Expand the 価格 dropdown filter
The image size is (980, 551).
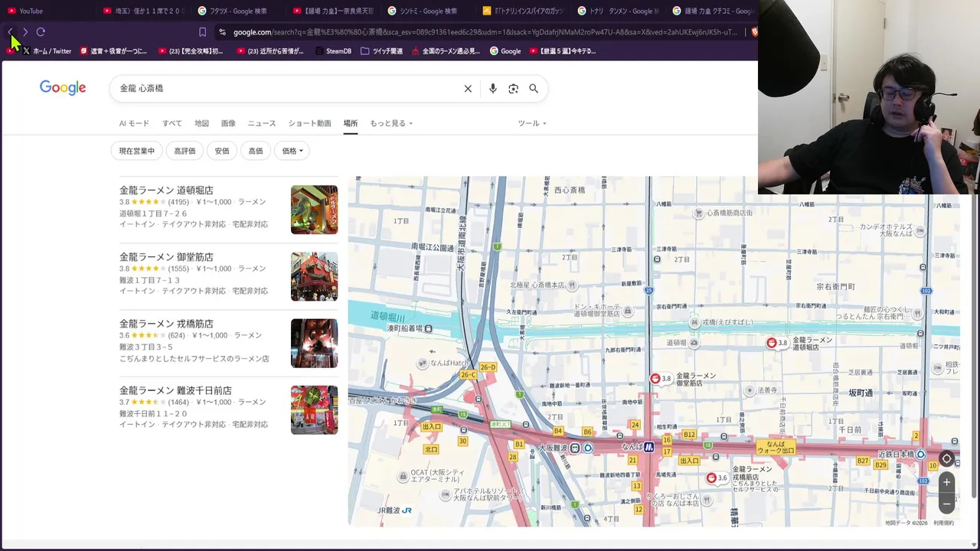click(292, 151)
